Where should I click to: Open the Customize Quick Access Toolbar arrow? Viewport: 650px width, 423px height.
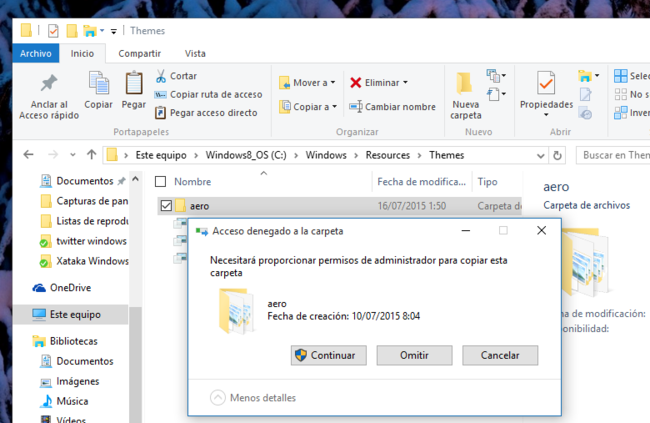click(114, 31)
